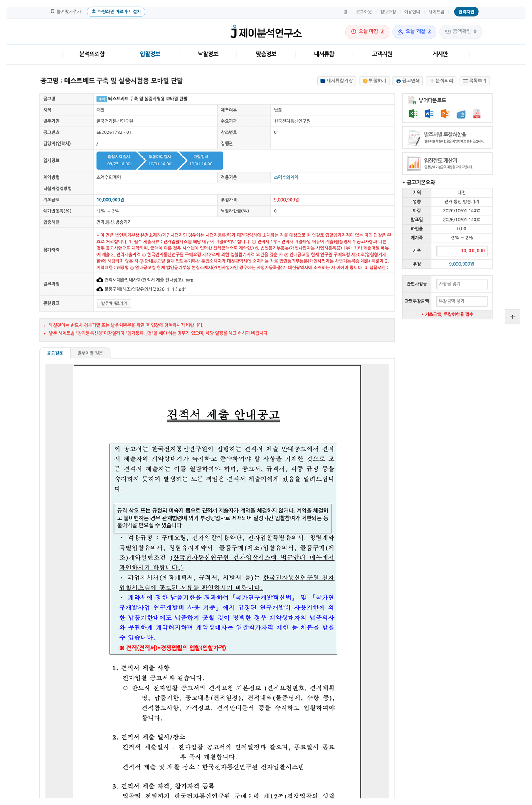Click 입찰시작일시 09/23 18:00 step
Image resolution: width=532 pixels, height=805 pixels.
119,161
